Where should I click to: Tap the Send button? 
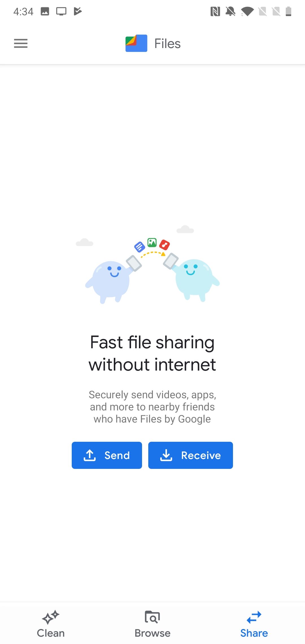pos(107,455)
